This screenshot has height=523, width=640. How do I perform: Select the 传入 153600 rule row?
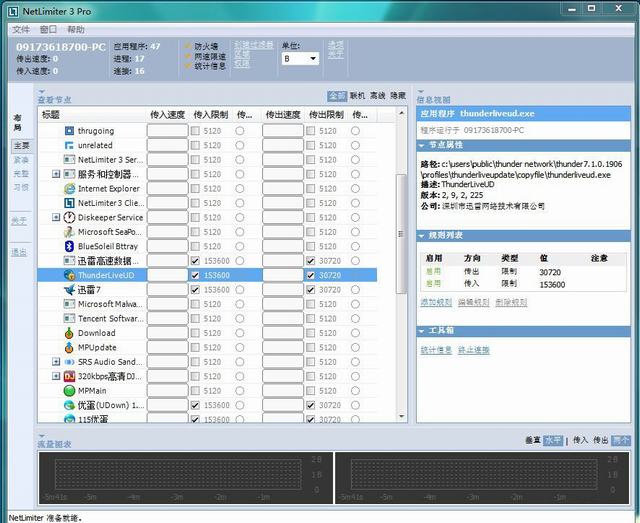tap(523, 284)
